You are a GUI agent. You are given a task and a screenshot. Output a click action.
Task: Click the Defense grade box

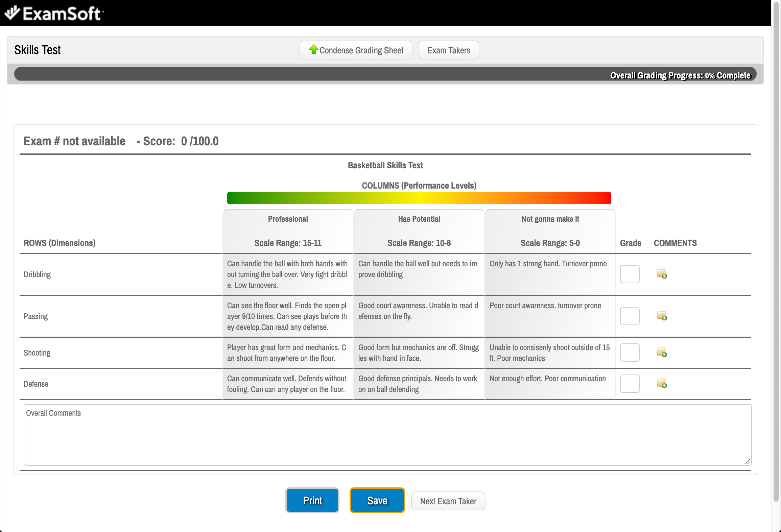pyautogui.click(x=630, y=384)
